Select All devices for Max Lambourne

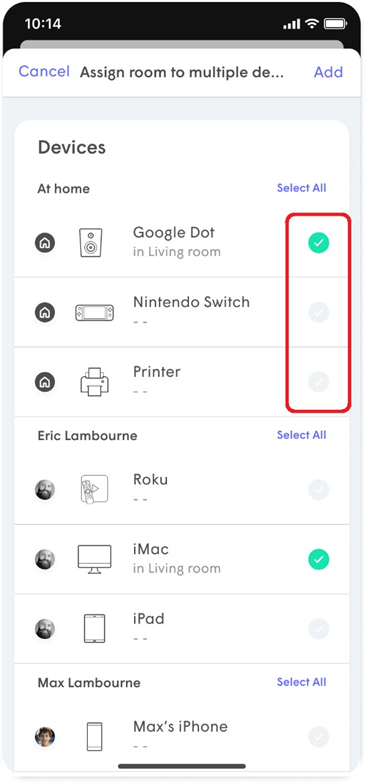click(x=302, y=682)
